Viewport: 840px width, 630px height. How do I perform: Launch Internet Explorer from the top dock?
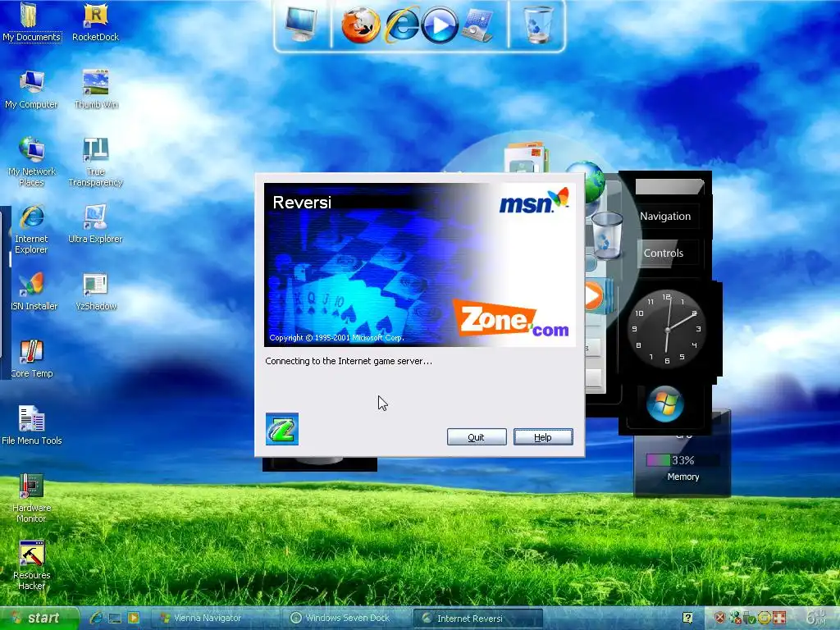point(402,25)
